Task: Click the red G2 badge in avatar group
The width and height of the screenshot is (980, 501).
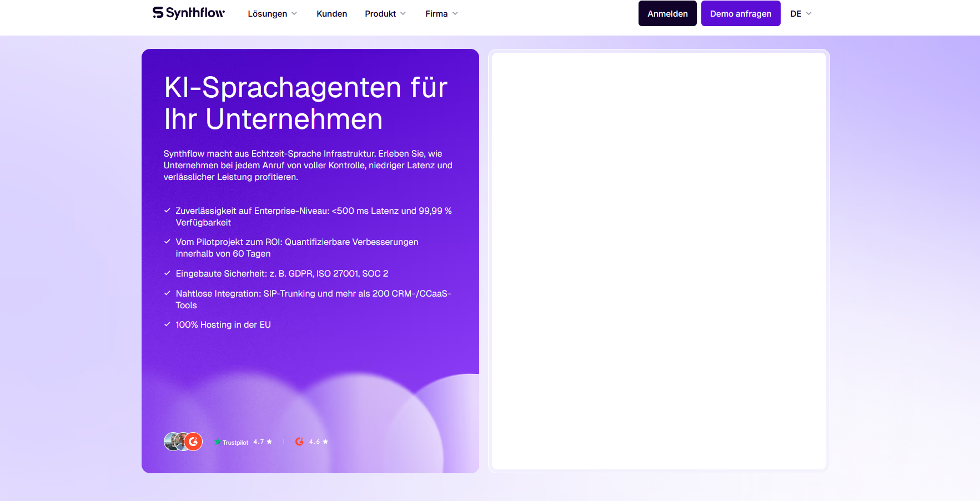Action: point(193,442)
